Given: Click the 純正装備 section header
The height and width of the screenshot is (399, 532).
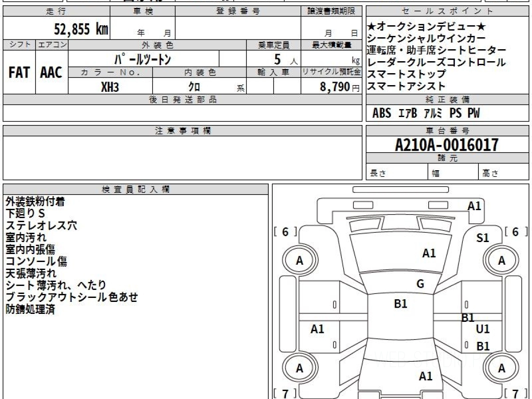Looking at the screenshot, I should click(447, 99).
